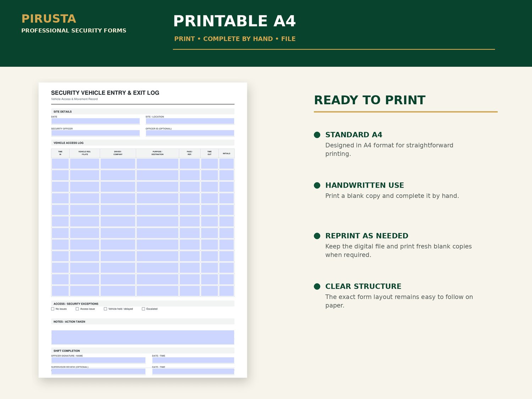This screenshot has width=532, height=399.
Task: Click the DATE field under Site Details
Action: click(95, 121)
